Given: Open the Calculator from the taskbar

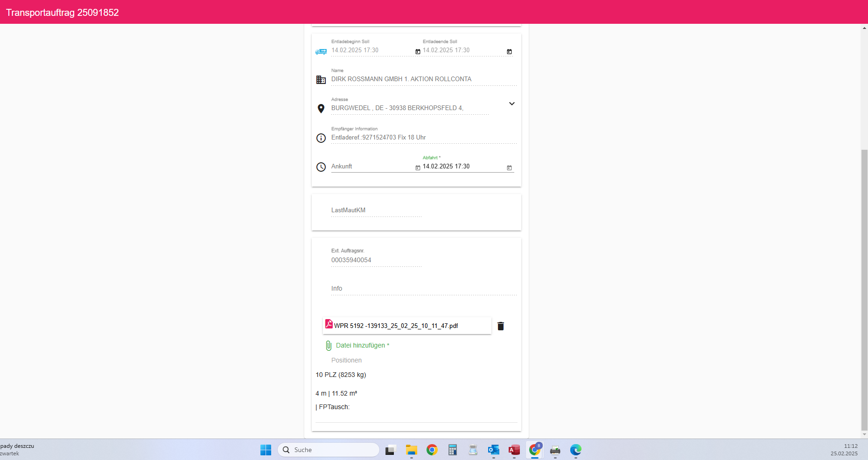Looking at the screenshot, I should [452, 450].
